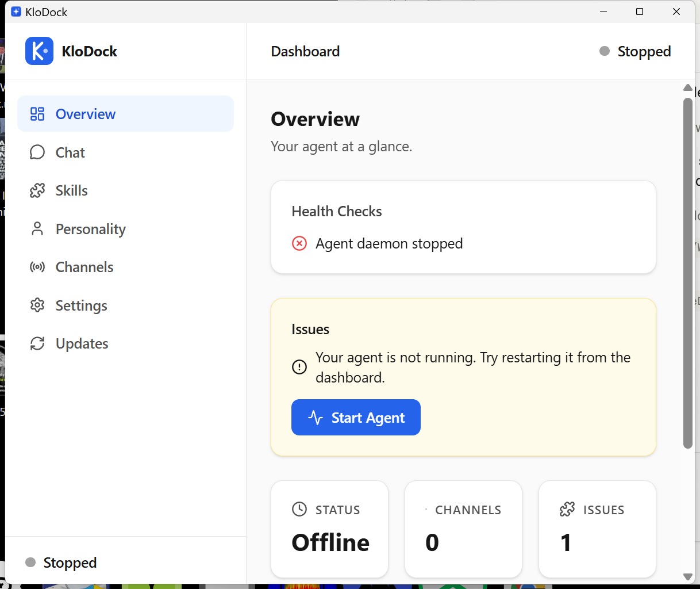
Task: Click the Dashboard header title
Action: pyautogui.click(x=305, y=51)
